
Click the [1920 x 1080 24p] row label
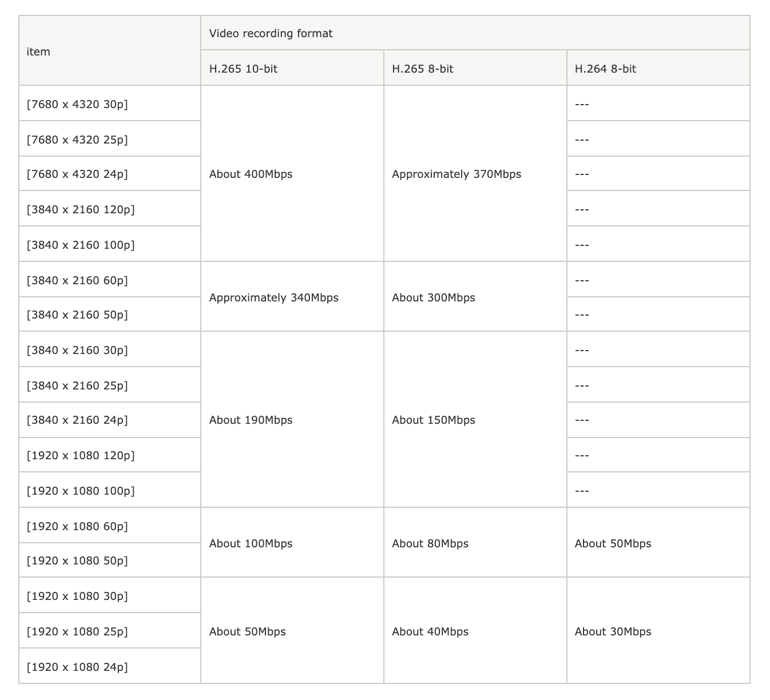pyautogui.click(x=77, y=667)
